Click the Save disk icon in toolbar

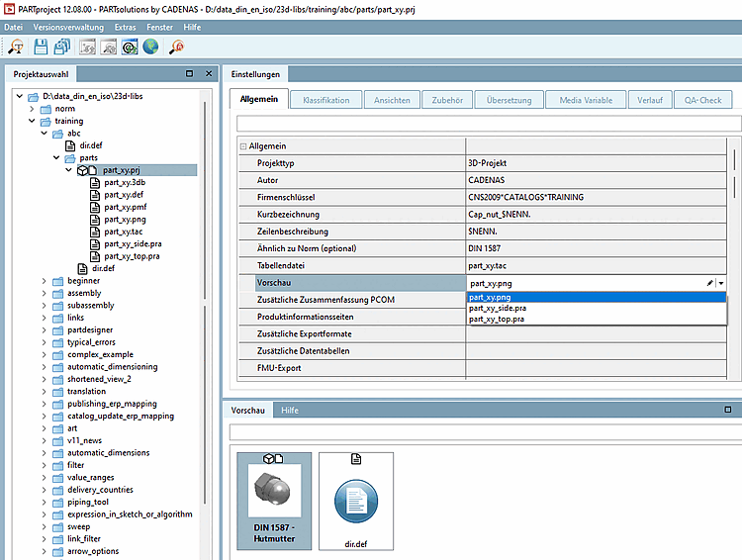point(41,47)
